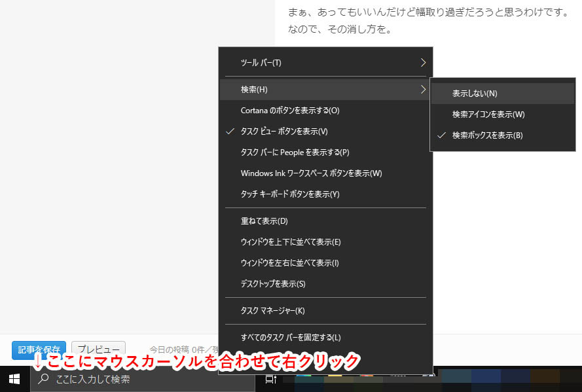Click タスク バーに People を表示する
The image size is (582, 392).
[x=325, y=152]
